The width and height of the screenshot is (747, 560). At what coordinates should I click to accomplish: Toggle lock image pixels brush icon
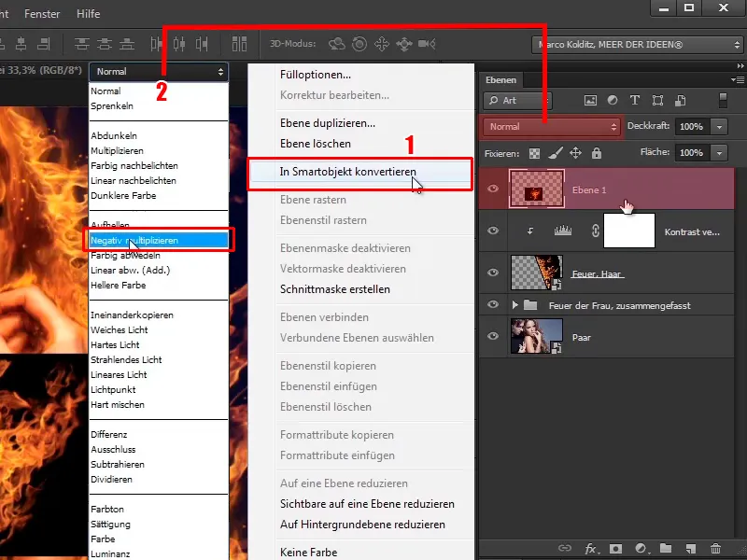click(555, 153)
